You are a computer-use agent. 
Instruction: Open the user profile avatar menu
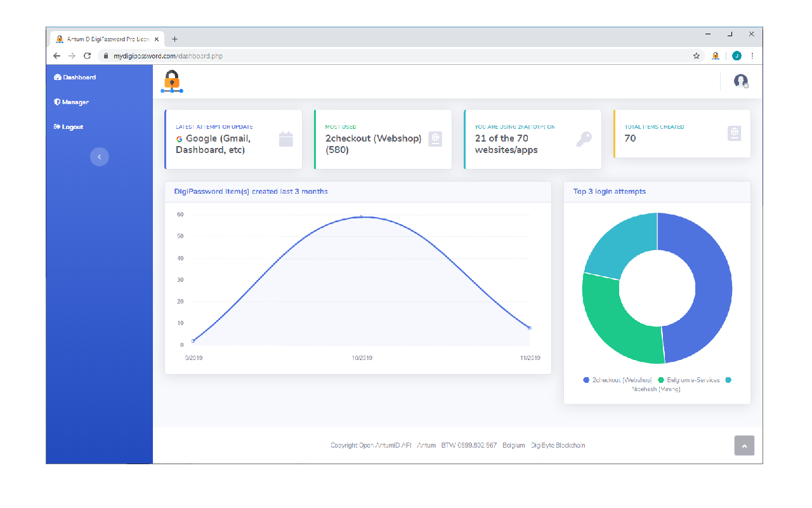[740, 81]
